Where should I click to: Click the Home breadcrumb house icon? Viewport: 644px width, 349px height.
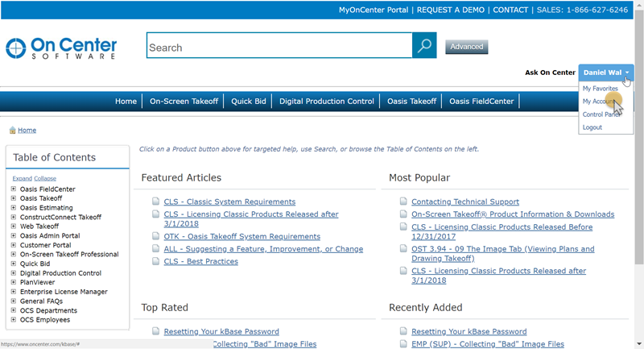(x=12, y=131)
